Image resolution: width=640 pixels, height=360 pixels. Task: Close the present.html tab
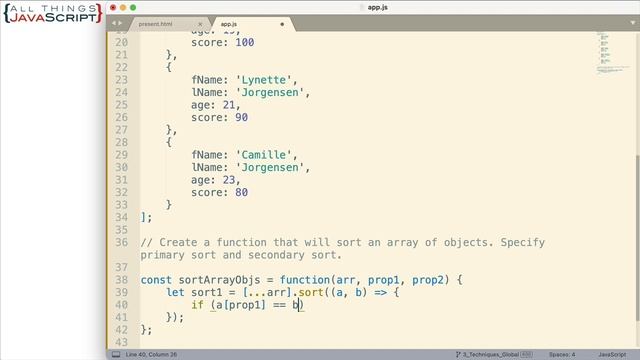tap(200, 24)
